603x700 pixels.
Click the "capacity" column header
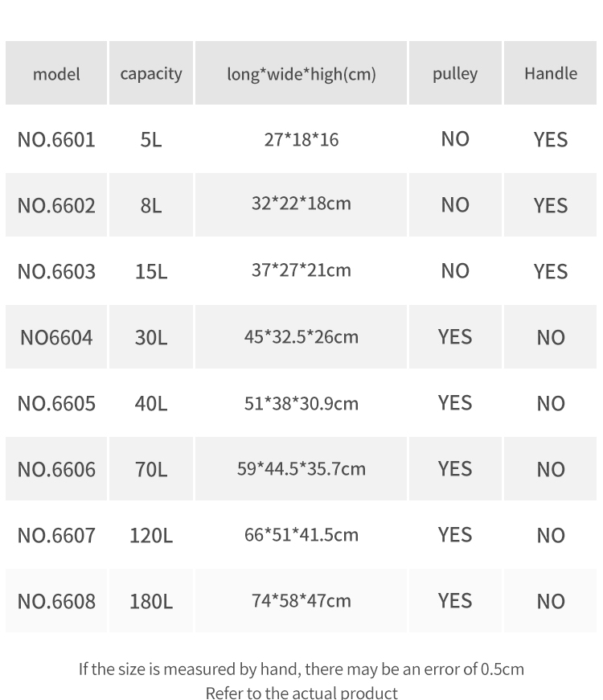(151, 74)
